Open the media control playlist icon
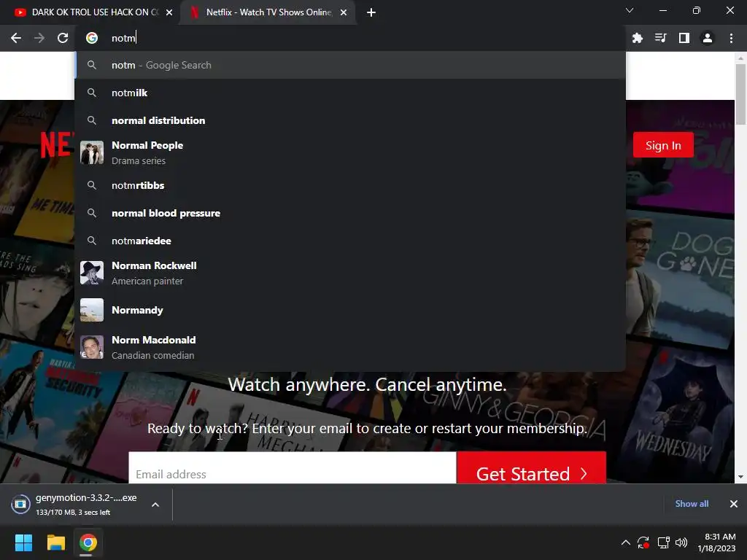Viewport: 747px width, 560px height. click(661, 38)
